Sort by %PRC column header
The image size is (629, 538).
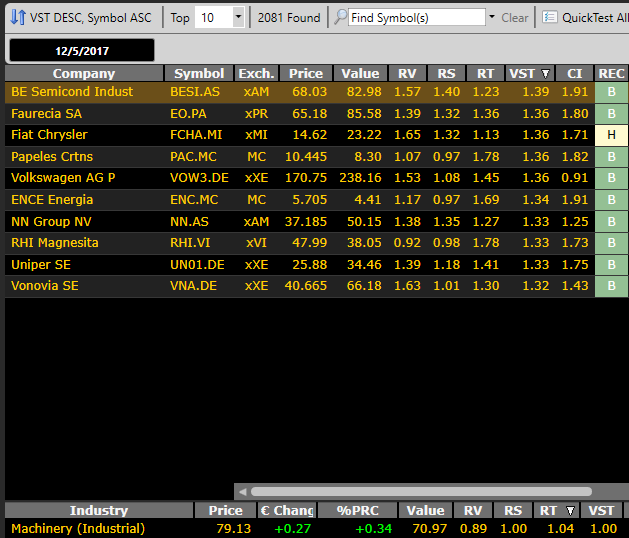[357, 510]
